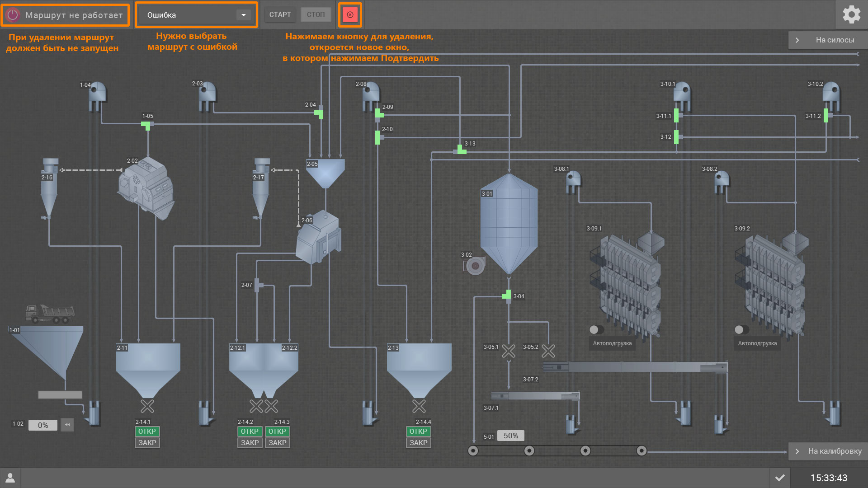Click flap valve 3-04 switch
This screenshot has height=488, width=868.
coord(508,296)
